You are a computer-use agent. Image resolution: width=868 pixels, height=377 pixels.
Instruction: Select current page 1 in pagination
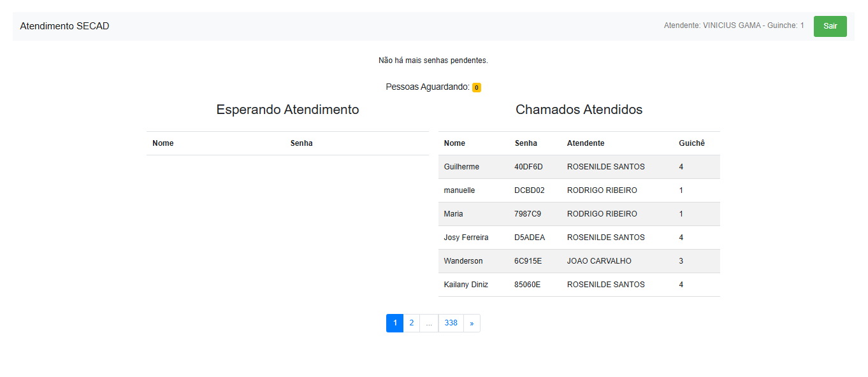[x=394, y=323]
